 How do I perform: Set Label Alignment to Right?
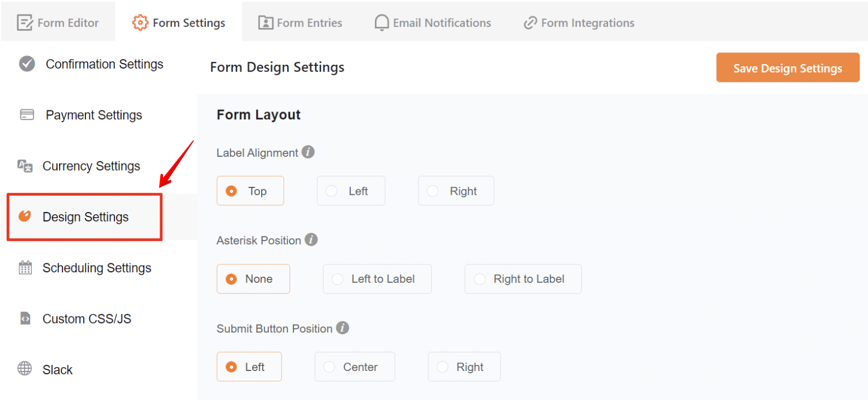click(456, 191)
